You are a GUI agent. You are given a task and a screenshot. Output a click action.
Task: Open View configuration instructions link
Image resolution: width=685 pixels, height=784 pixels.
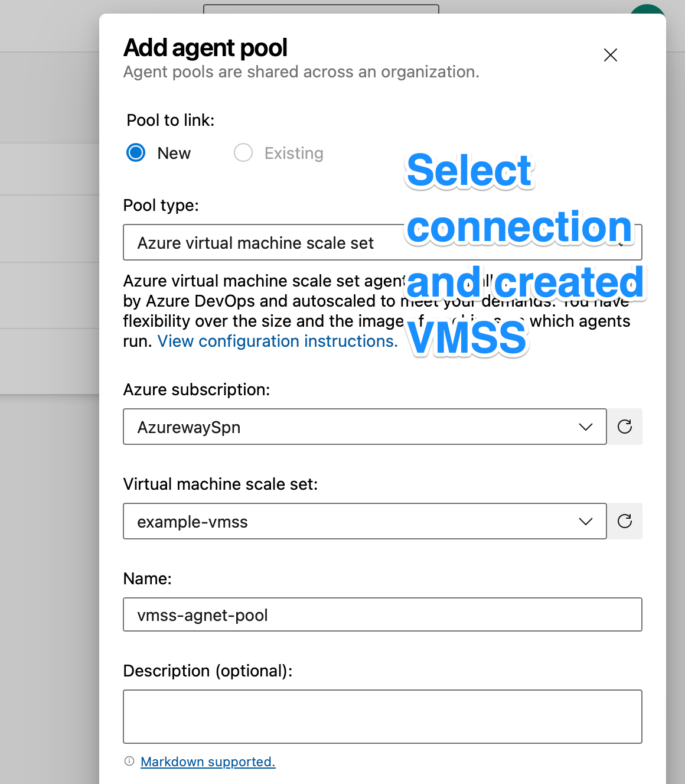coord(278,341)
